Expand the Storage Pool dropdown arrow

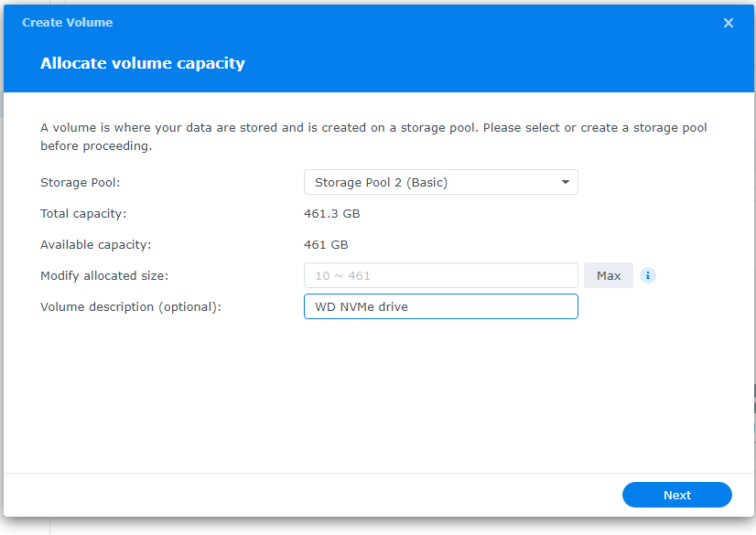566,182
